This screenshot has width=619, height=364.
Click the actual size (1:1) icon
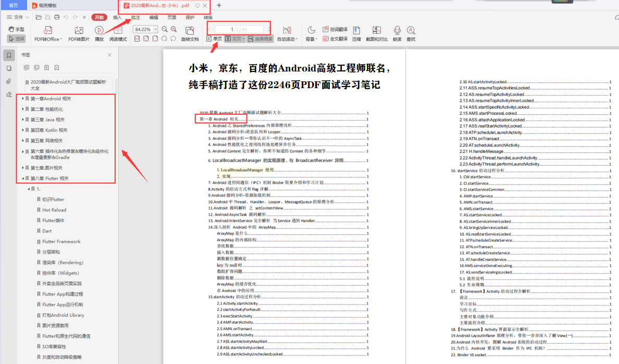[137, 39]
